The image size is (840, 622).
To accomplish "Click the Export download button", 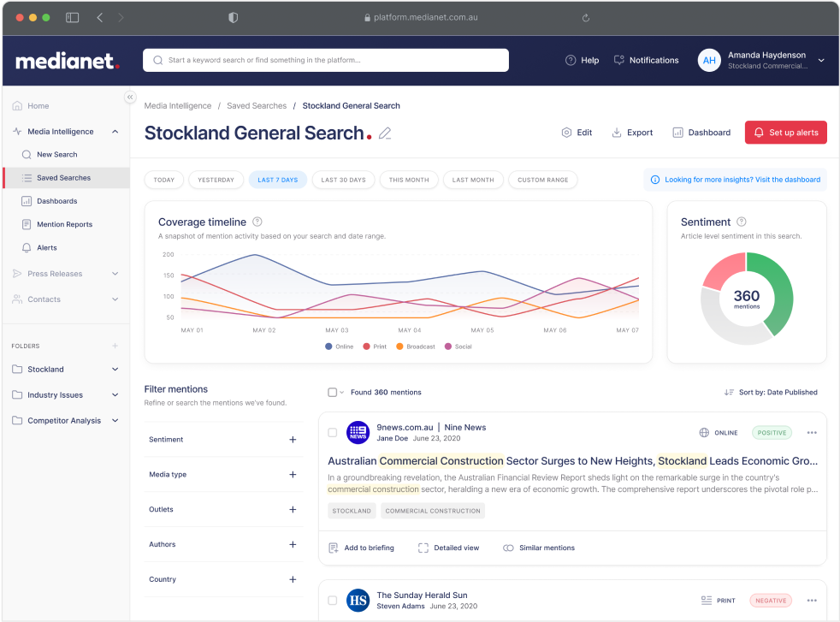I will 632,133.
